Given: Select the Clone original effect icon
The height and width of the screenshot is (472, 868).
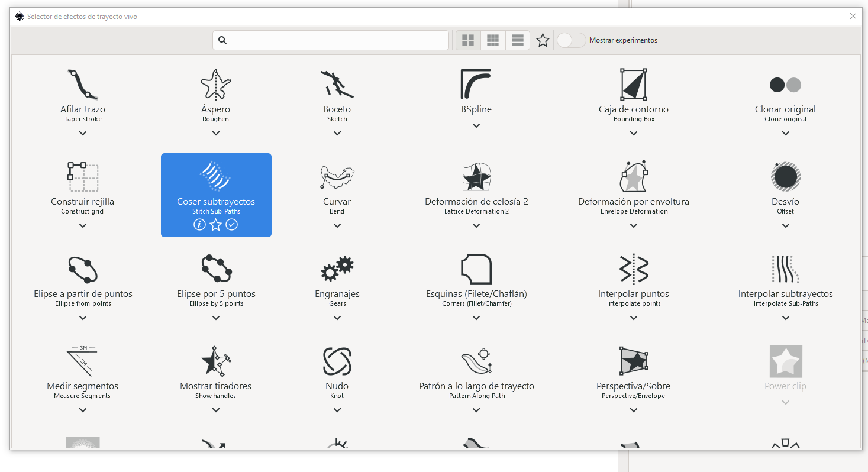Looking at the screenshot, I should (x=785, y=85).
